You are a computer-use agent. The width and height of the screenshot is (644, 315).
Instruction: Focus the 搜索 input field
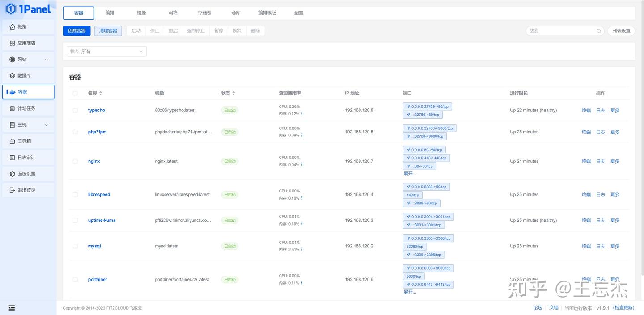(561, 31)
